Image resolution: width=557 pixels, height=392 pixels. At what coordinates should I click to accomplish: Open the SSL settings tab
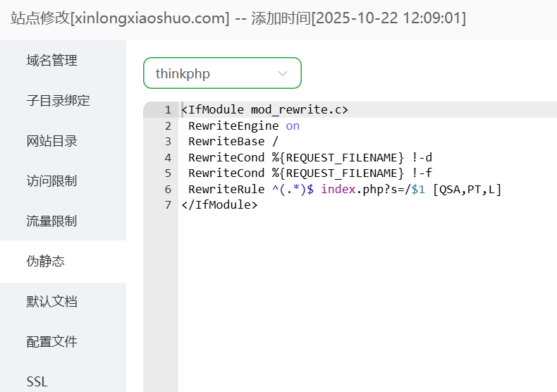pyautogui.click(x=37, y=381)
